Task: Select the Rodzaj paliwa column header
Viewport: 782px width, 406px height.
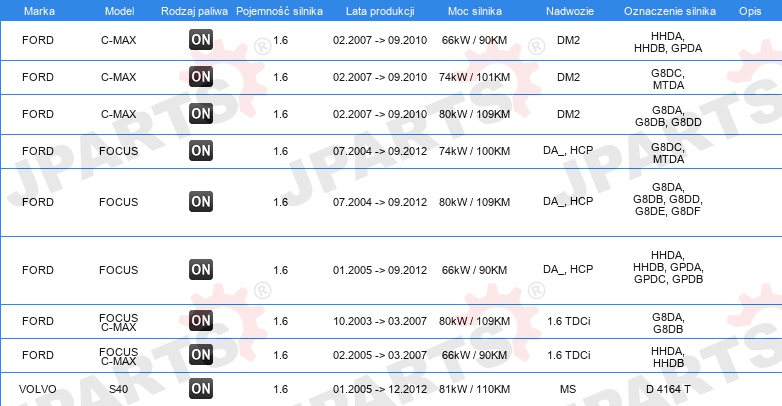Action: [194, 11]
